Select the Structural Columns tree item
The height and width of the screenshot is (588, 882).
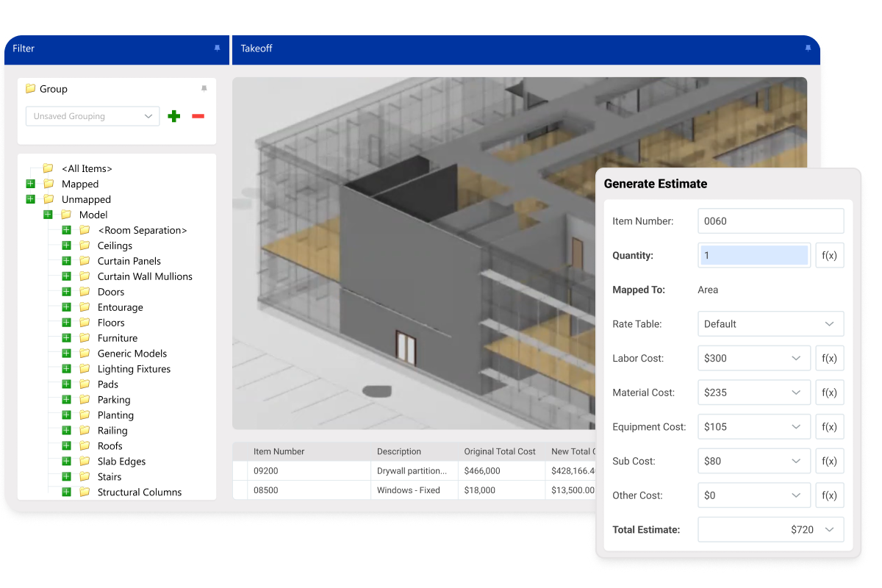point(140,492)
